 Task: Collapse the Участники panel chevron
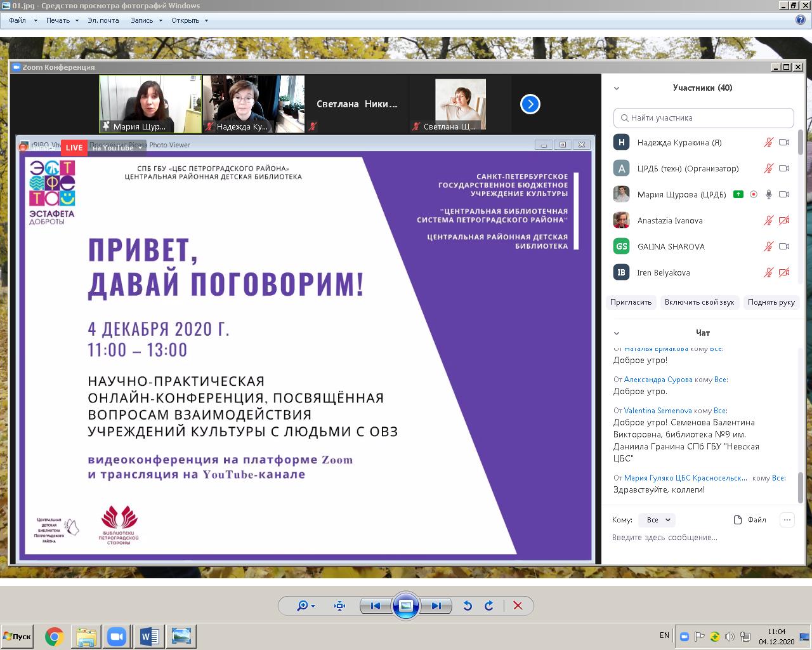[615, 88]
